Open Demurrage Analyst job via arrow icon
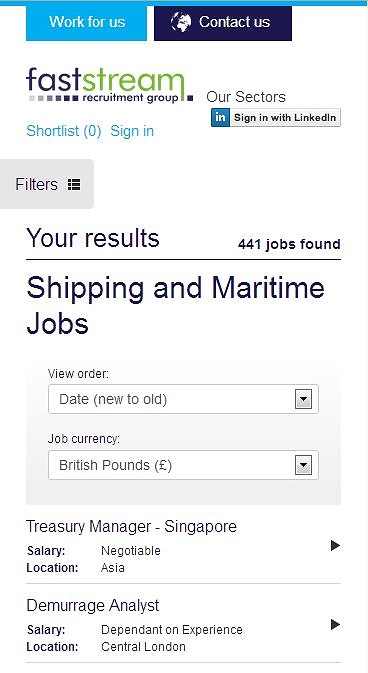Viewport: 368px width, 673px height. 335,624
